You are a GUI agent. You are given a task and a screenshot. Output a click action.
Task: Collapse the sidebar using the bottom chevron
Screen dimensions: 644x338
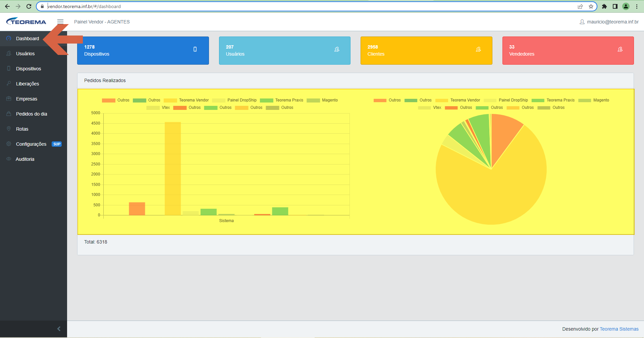(59, 329)
